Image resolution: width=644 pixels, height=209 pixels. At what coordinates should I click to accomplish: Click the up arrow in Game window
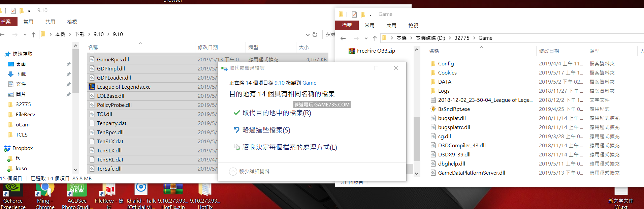[375, 38]
